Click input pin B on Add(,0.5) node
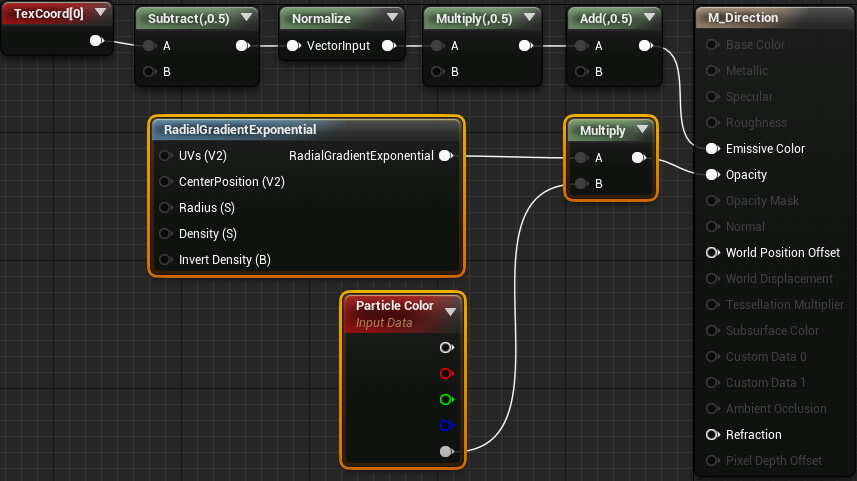 tap(582, 72)
